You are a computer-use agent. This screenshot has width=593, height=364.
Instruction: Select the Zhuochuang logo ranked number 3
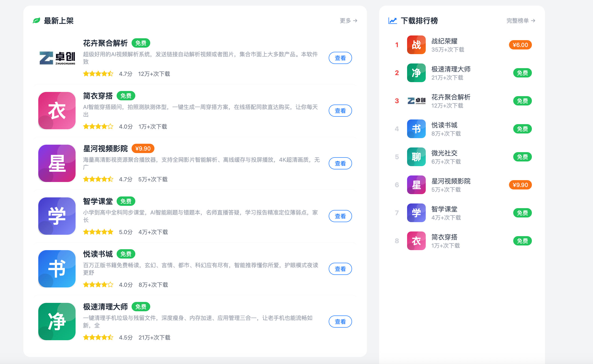pyautogui.click(x=416, y=101)
